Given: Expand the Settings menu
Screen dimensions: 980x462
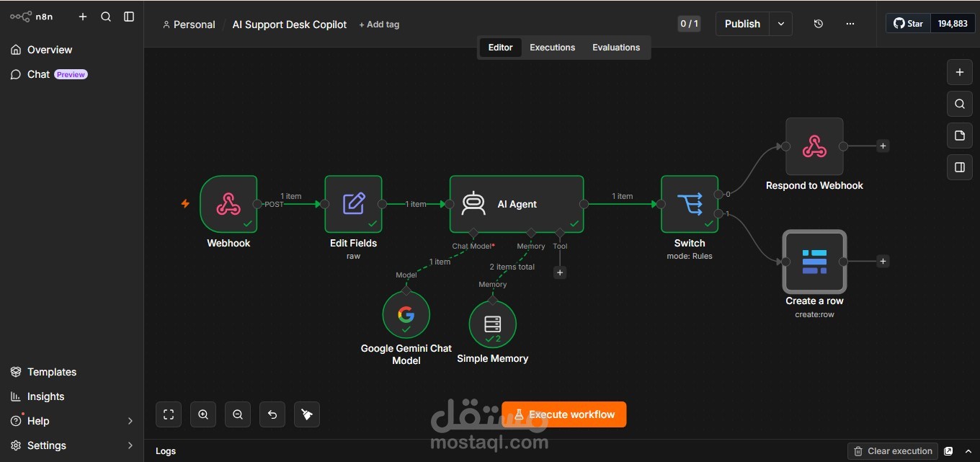Looking at the screenshot, I should click(x=72, y=445).
